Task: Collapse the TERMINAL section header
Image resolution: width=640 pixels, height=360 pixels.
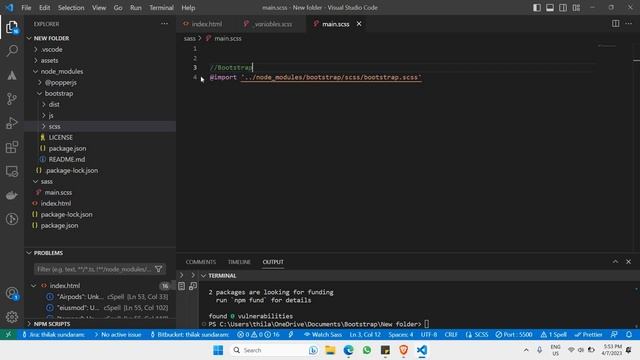Action: [222, 276]
